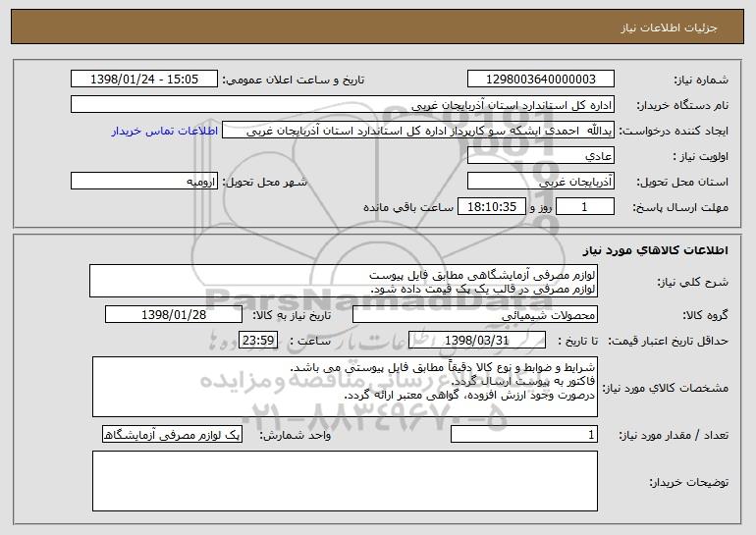Viewport: 756px width, 535px height.
Task: Click the شماره نیاز label
Action: tap(701, 80)
